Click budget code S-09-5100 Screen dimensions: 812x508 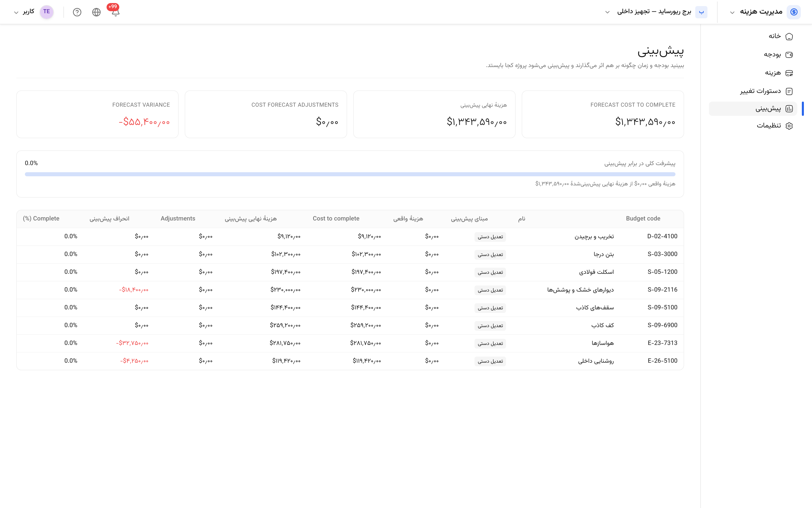(x=662, y=307)
